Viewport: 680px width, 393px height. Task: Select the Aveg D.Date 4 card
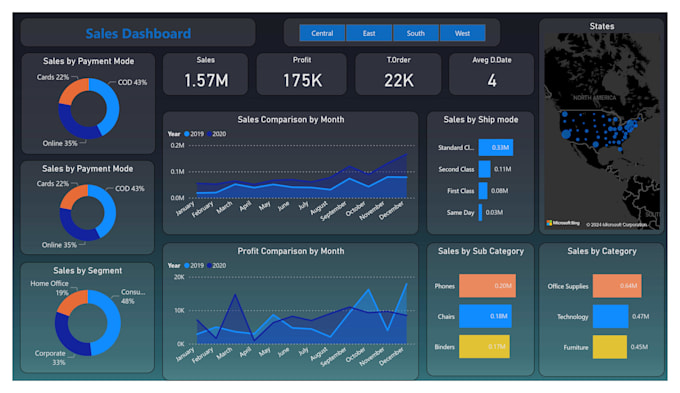491,74
